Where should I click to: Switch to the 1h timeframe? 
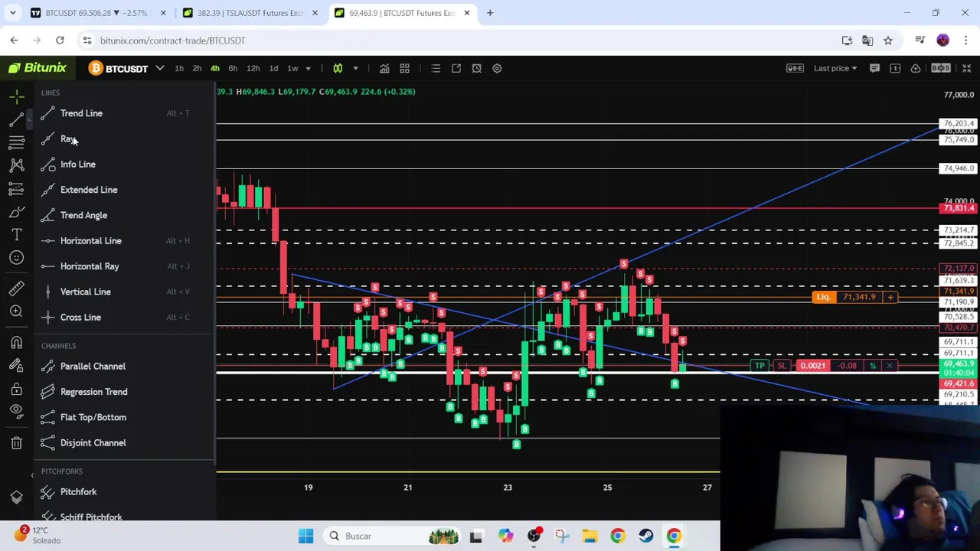178,68
